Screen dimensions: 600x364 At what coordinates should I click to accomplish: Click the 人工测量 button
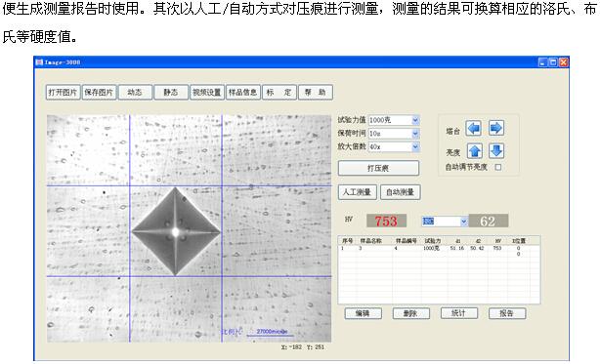tap(357, 192)
